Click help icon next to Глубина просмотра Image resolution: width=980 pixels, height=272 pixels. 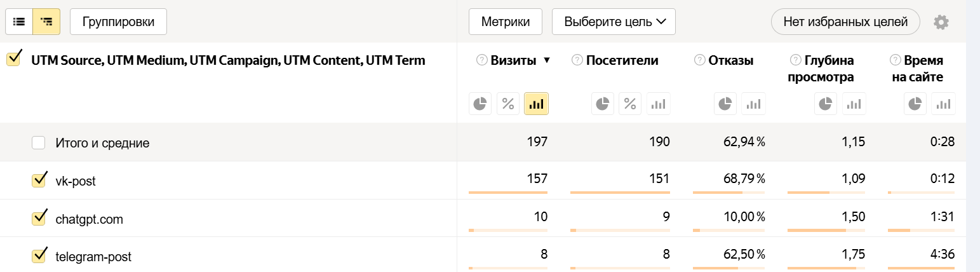pos(795,60)
